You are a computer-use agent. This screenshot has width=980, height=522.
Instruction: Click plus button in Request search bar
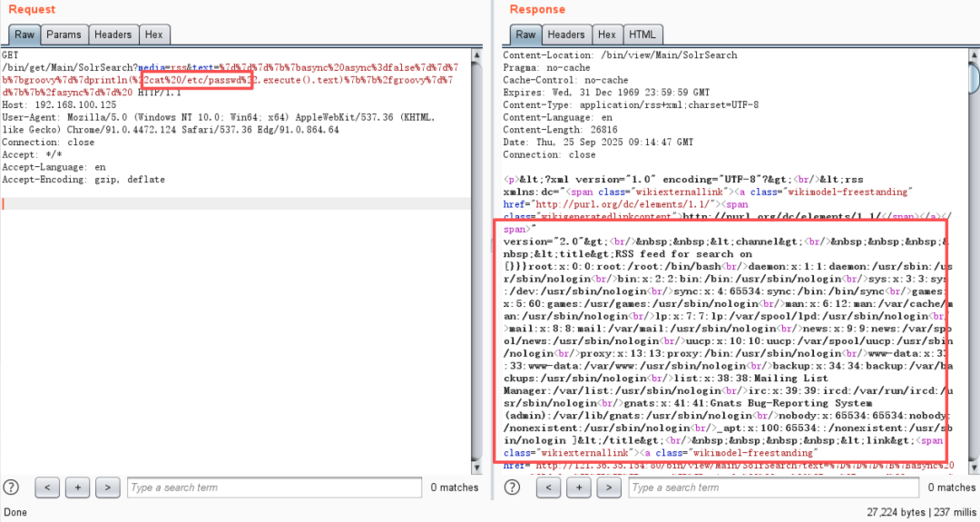pos(78,488)
